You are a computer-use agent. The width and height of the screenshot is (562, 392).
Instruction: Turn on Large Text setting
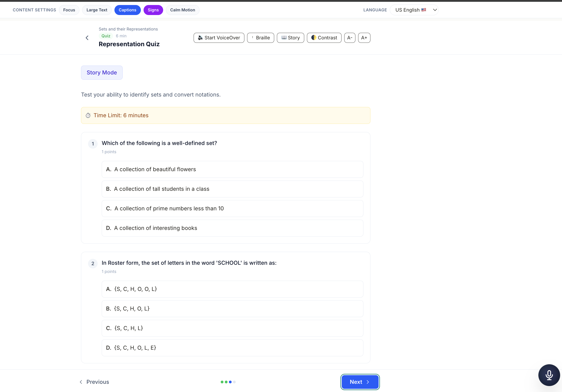(97, 10)
